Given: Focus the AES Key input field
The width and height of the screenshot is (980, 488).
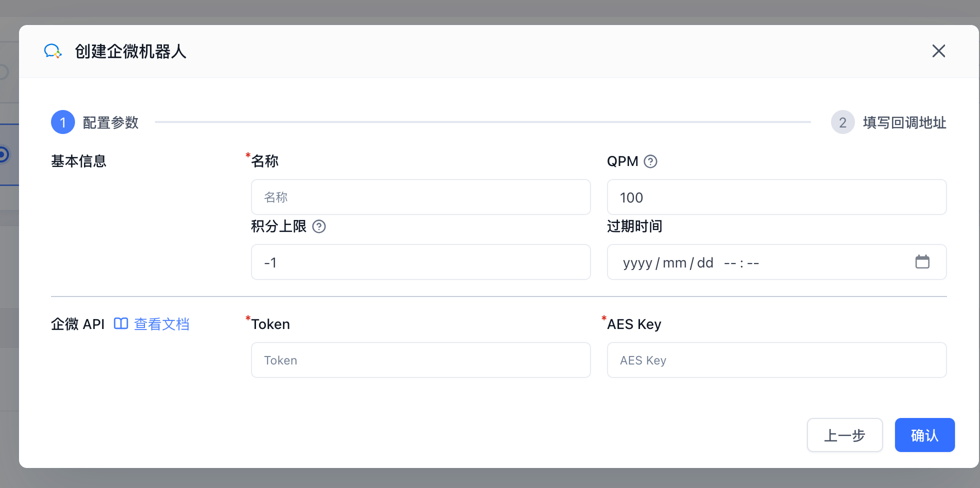Looking at the screenshot, I should [776, 360].
